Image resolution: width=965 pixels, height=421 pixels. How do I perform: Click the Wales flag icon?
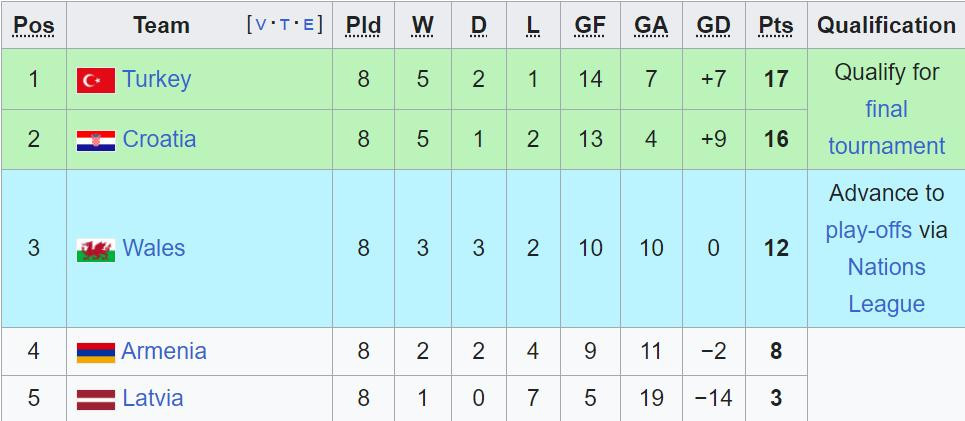[x=95, y=249]
